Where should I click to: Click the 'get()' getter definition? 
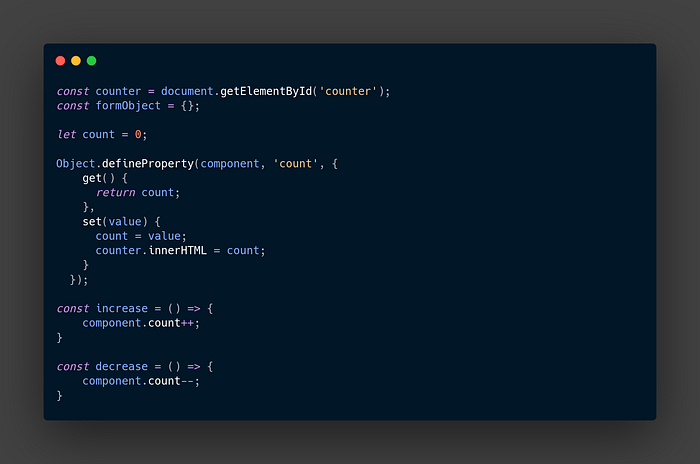coord(99,178)
